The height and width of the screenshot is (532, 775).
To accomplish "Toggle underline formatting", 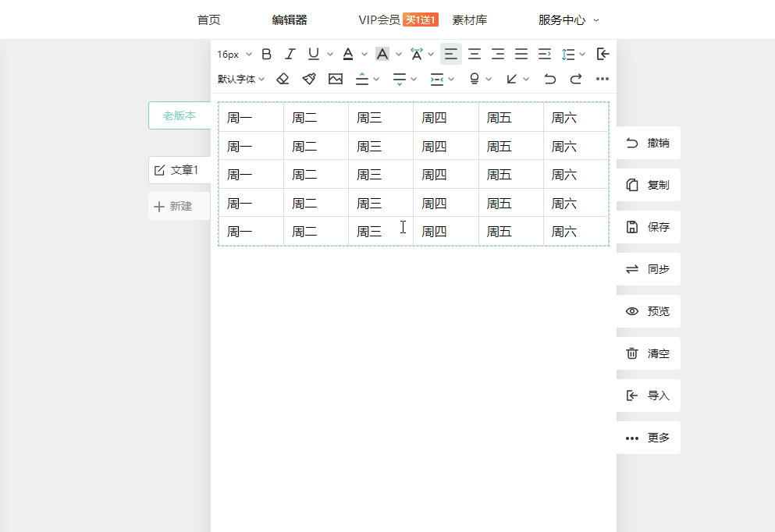I will pyautogui.click(x=314, y=54).
